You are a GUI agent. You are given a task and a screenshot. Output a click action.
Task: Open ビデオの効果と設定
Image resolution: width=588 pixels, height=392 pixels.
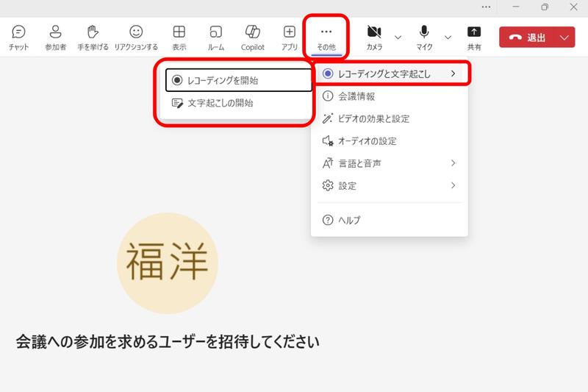(390, 118)
